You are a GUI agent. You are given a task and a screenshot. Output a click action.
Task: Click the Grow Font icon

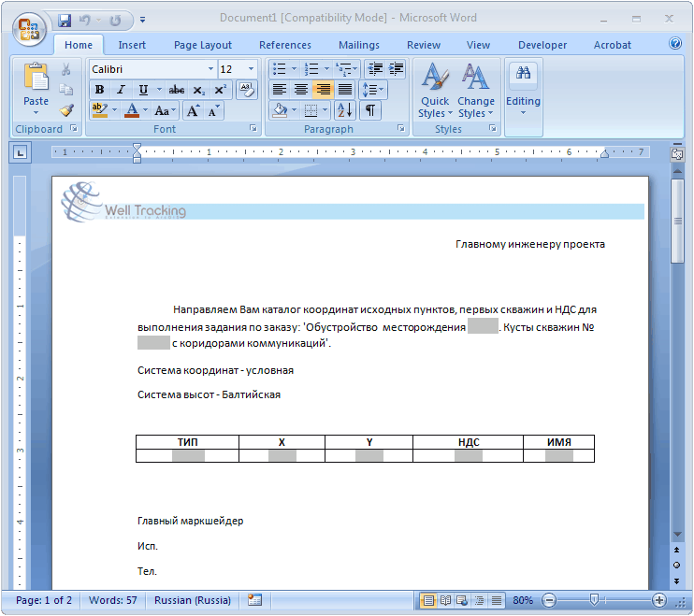coord(193,110)
